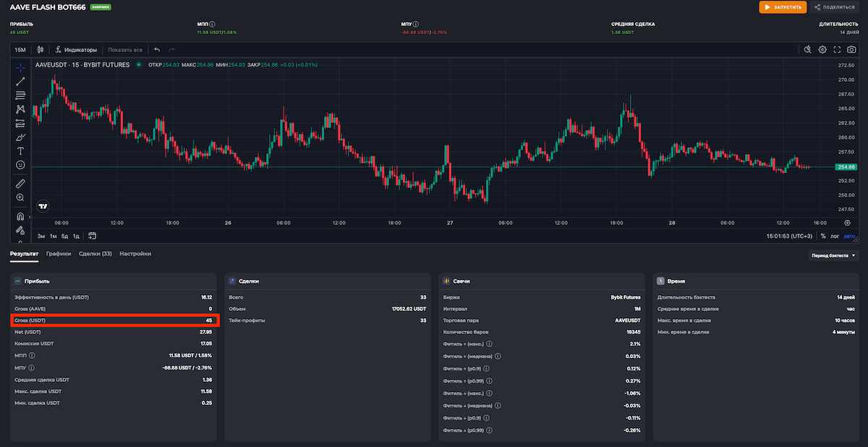Toggle the symbol status dot near AAVEUSDT
The image size is (868, 447).
coord(138,64)
